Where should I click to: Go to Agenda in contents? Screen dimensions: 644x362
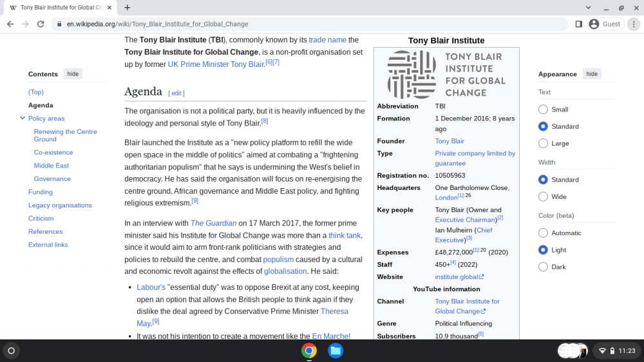click(x=41, y=105)
